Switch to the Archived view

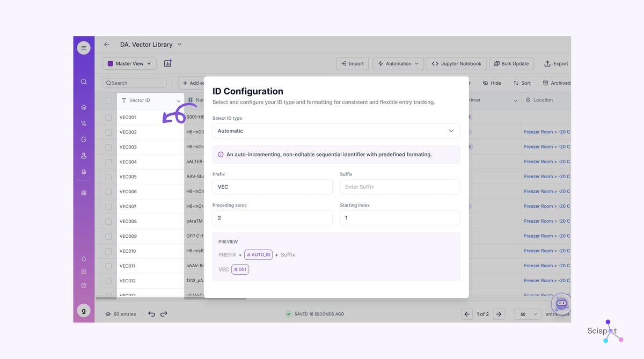557,82
